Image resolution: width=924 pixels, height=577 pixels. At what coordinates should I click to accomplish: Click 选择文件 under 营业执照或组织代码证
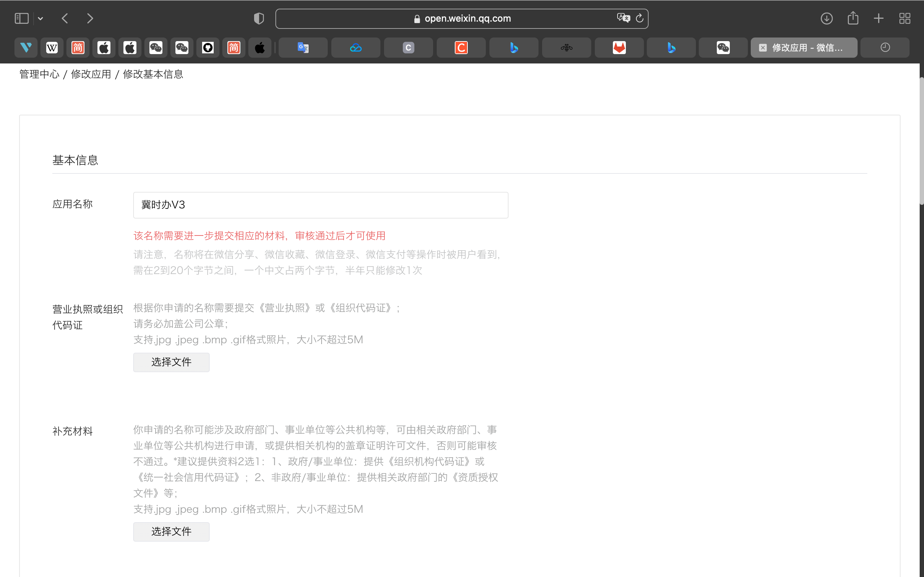[171, 362]
